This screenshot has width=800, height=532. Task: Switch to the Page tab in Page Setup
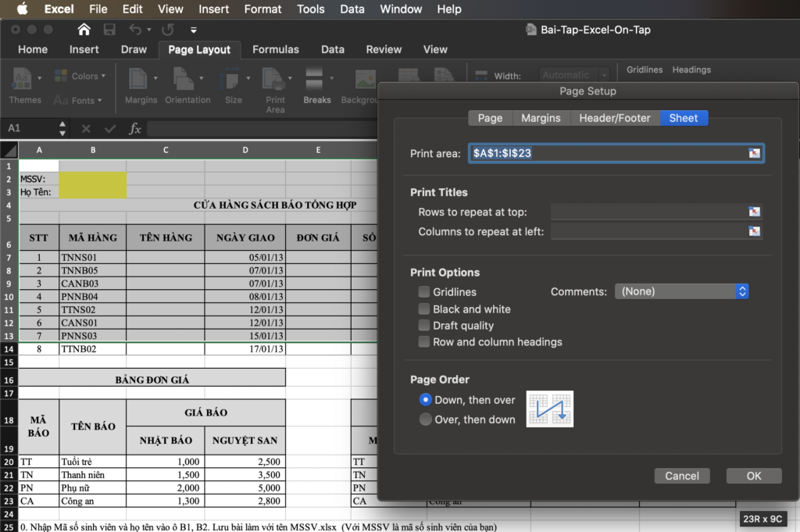491,118
